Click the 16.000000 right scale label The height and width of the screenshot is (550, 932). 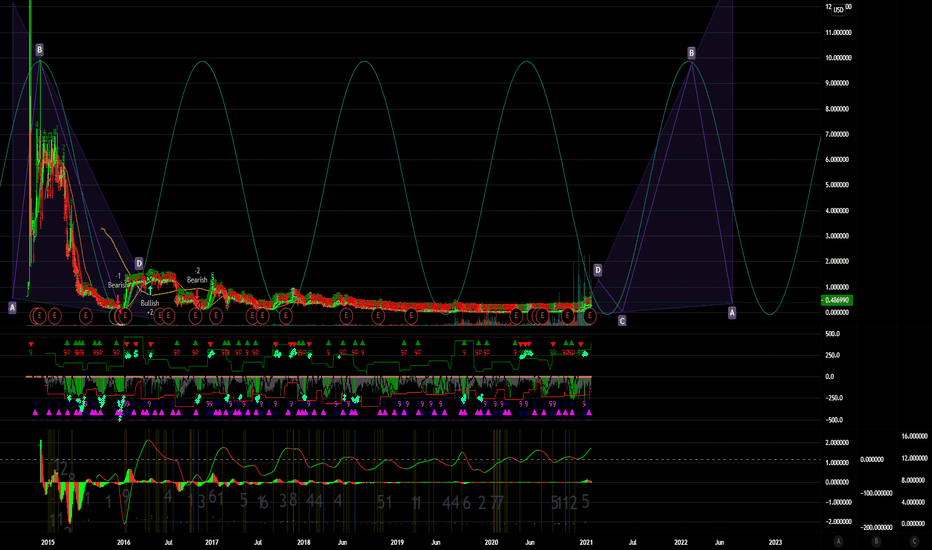pyautogui.click(x=914, y=436)
